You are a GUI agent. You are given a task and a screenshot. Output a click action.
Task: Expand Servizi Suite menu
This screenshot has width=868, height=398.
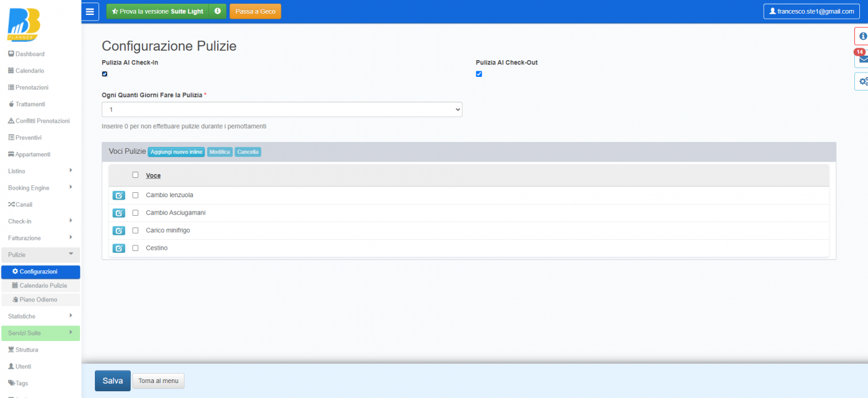[40, 333]
